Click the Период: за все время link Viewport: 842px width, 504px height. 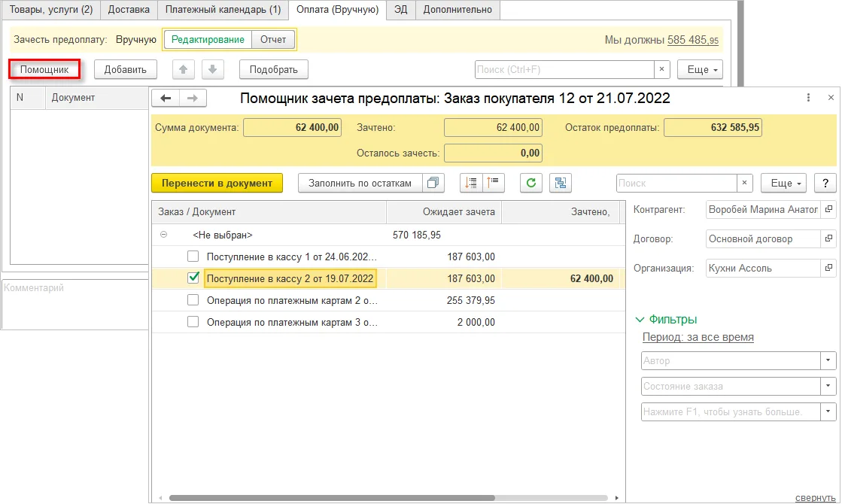698,337
